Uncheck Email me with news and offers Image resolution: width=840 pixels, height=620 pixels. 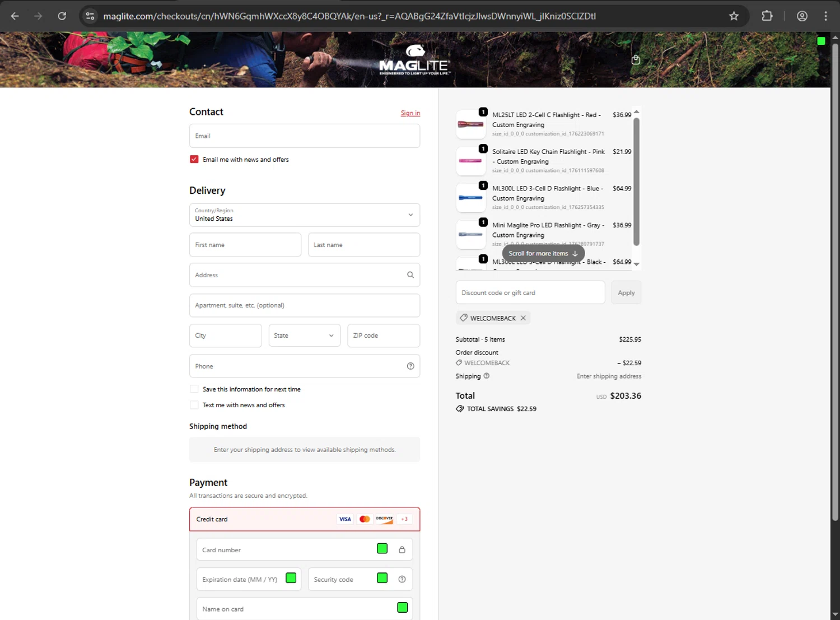(194, 159)
